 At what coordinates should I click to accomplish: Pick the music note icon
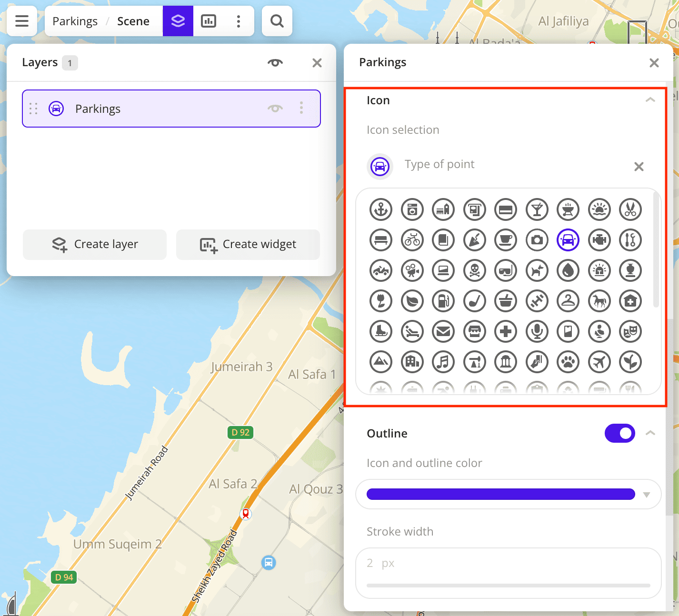coord(443,362)
